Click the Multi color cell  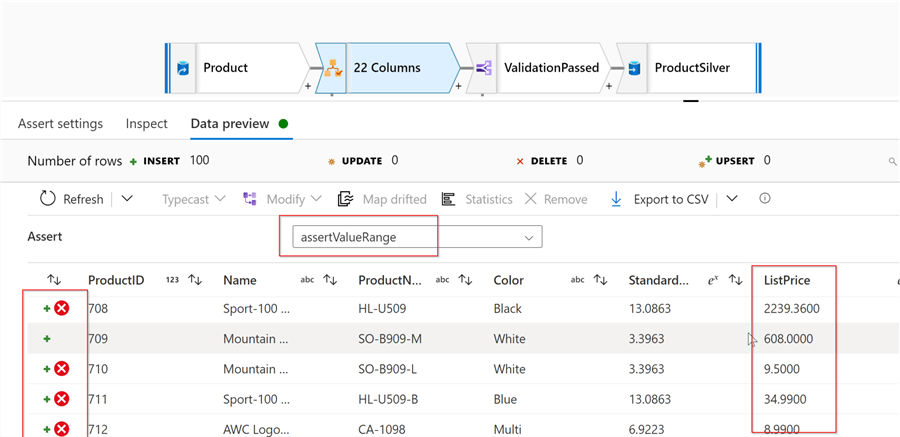(507, 429)
